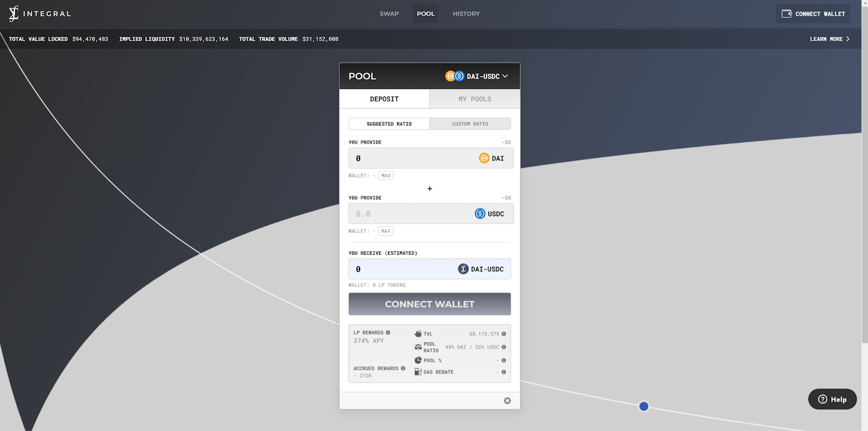Click the Help question mark button
Image resolution: width=868 pixels, height=431 pixels.
[x=832, y=399]
